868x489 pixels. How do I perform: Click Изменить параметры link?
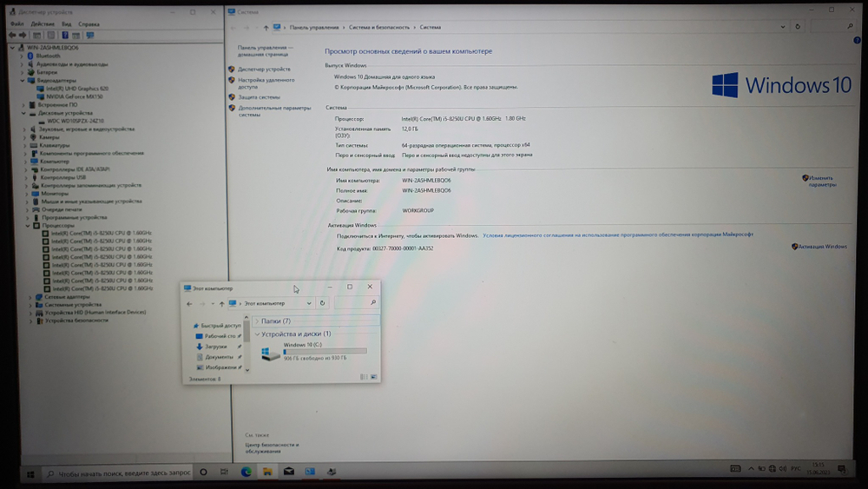[x=822, y=181]
